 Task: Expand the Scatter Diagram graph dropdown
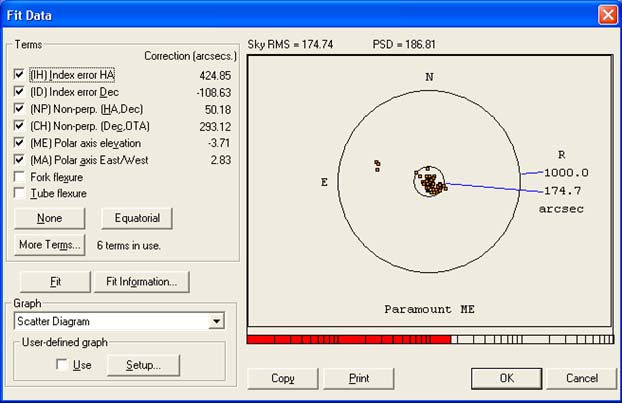pyautogui.click(x=216, y=321)
